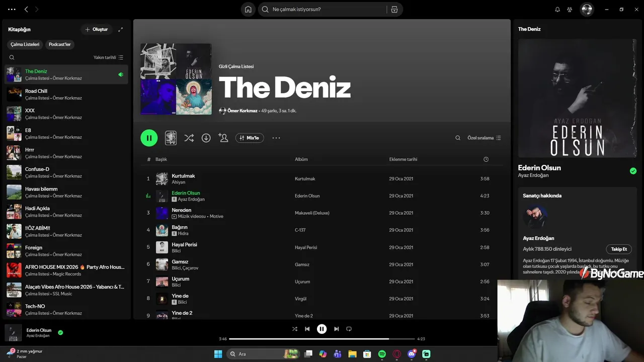The height and width of the screenshot is (362, 644).
Task: Open user profile avatar menu
Action: 587,9
